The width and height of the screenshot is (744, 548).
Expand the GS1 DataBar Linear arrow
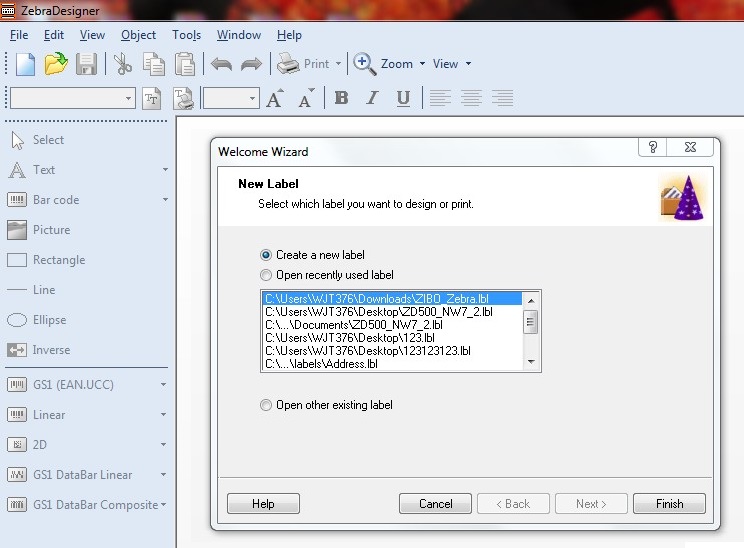tap(163, 475)
